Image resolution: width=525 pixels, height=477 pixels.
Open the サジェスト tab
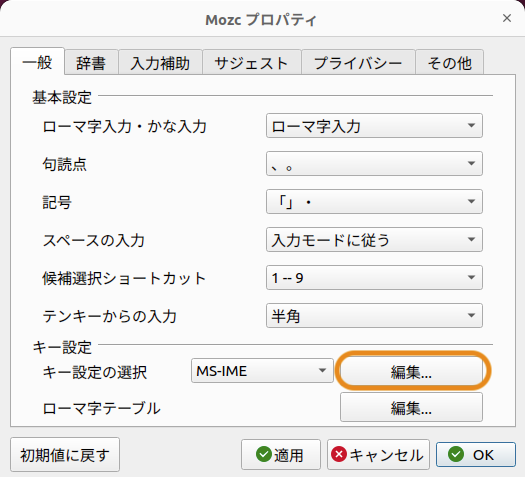pyautogui.click(x=251, y=63)
